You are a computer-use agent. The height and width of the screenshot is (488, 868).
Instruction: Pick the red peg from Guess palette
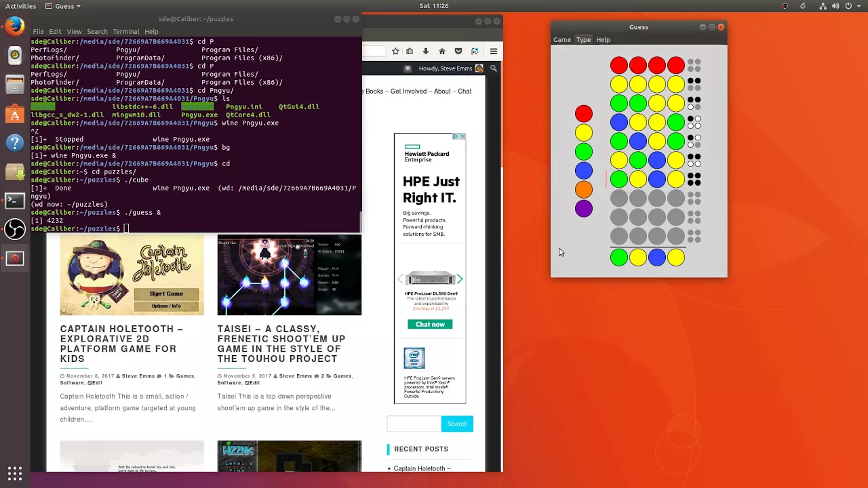[x=584, y=113]
